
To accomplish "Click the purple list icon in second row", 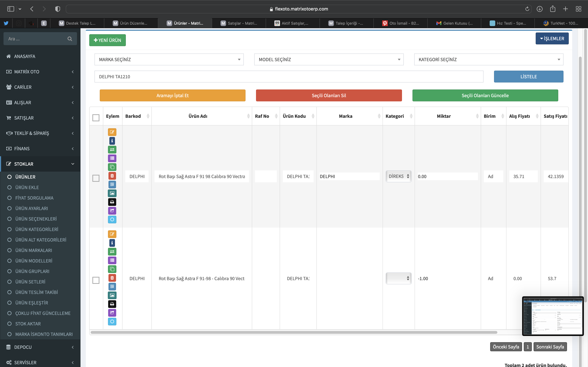I will pyautogui.click(x=112, y=260).
